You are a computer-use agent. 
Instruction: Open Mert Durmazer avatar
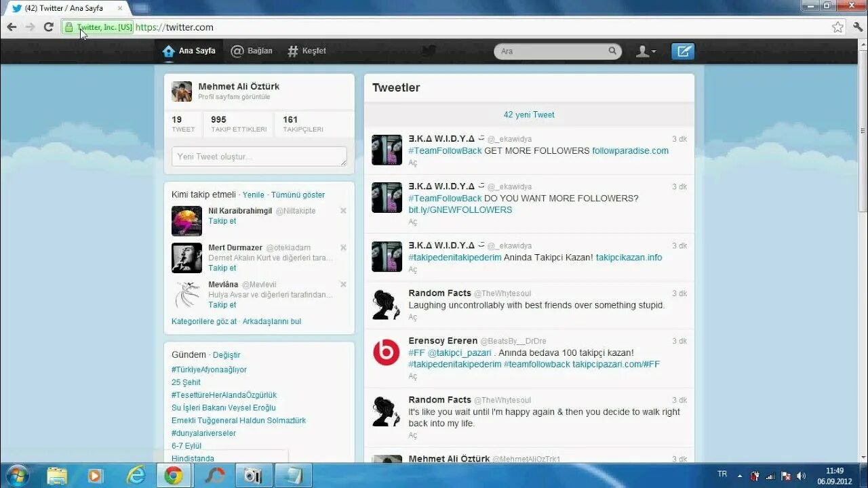186,258
